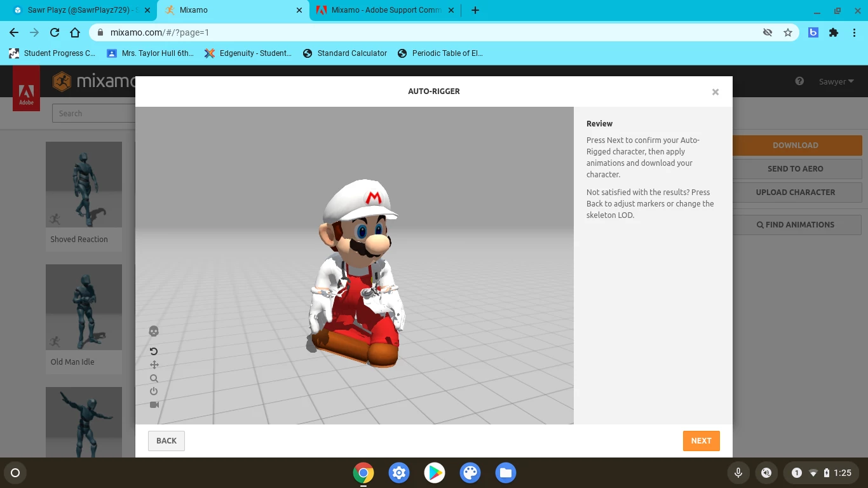Image resolution: width=868 pixels, height=488 pixels.
Task: Open Settings gear app on shelf
Action: pos(399,473)
